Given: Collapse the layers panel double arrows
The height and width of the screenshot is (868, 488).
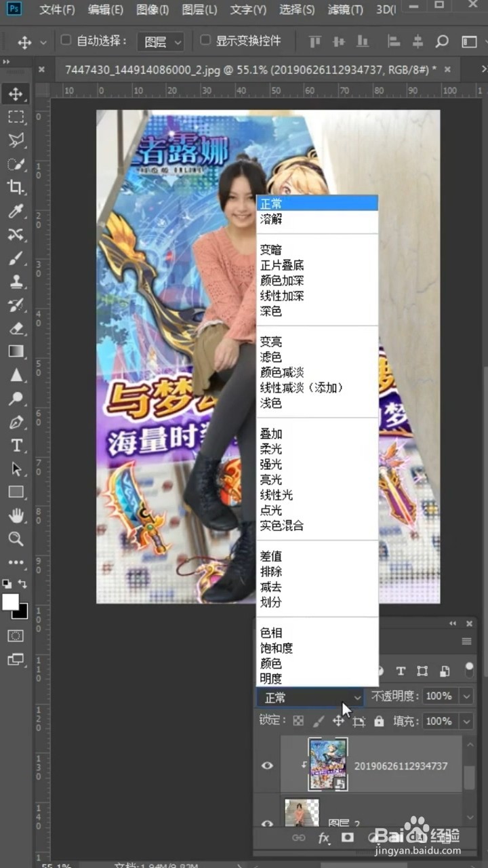Looking at the screenshot, I should click(453, 623).
